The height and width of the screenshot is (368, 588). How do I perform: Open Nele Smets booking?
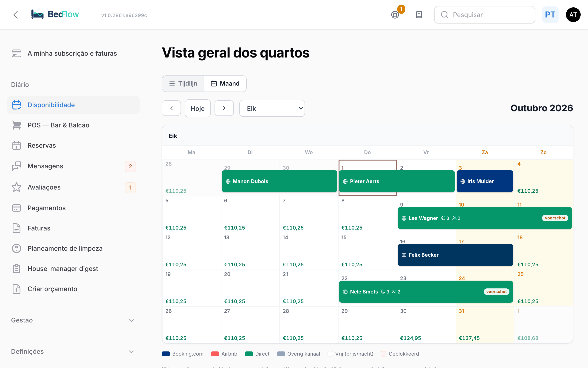tap(426, 292)
